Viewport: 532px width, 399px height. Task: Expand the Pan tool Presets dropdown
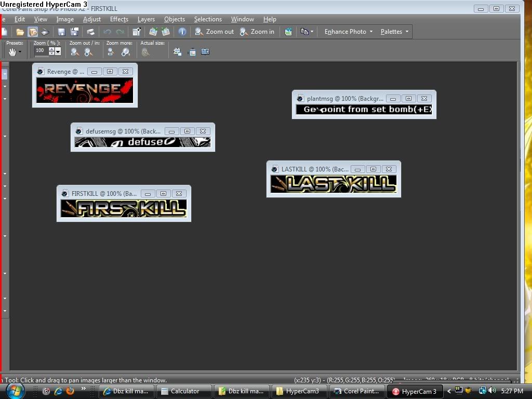[20, 52]
